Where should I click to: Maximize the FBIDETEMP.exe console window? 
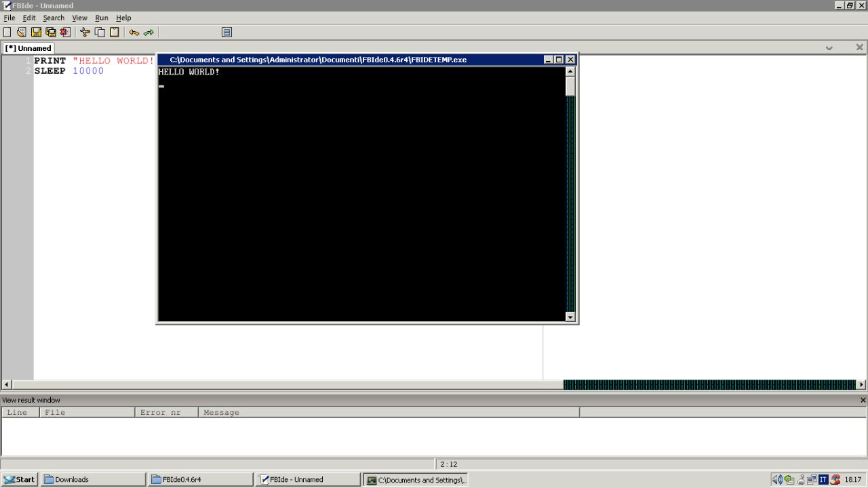coord(559,60)
